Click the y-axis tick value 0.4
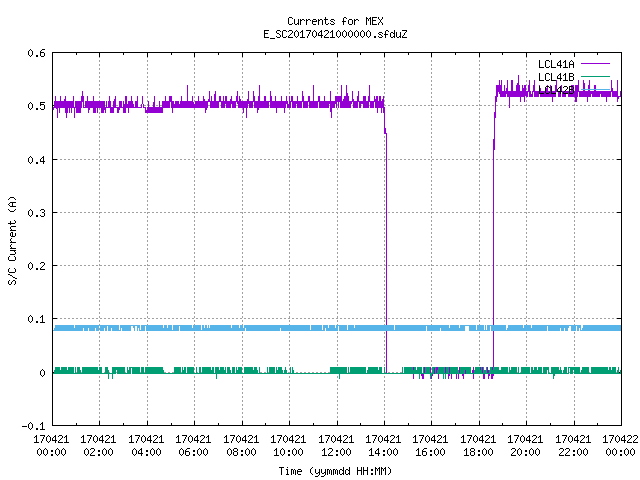The width and height of the screenshot is (640, 480). (x=36, y=160)
